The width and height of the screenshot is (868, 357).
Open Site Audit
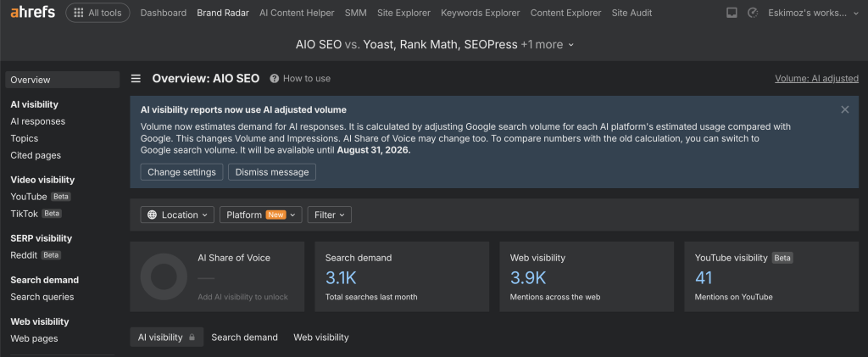(x=632, y=13)
